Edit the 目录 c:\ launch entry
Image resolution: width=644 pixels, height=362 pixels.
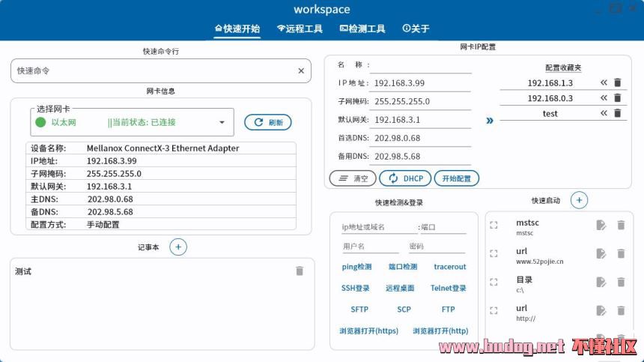coord(601,282)
